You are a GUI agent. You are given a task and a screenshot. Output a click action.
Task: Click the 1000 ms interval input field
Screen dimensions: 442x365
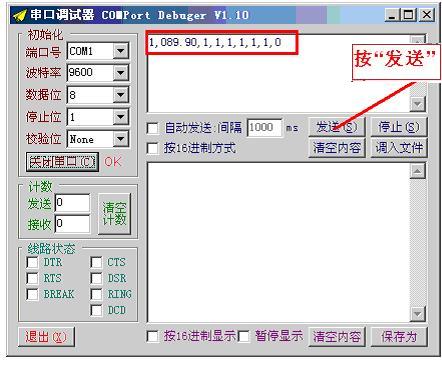[265, 127]
